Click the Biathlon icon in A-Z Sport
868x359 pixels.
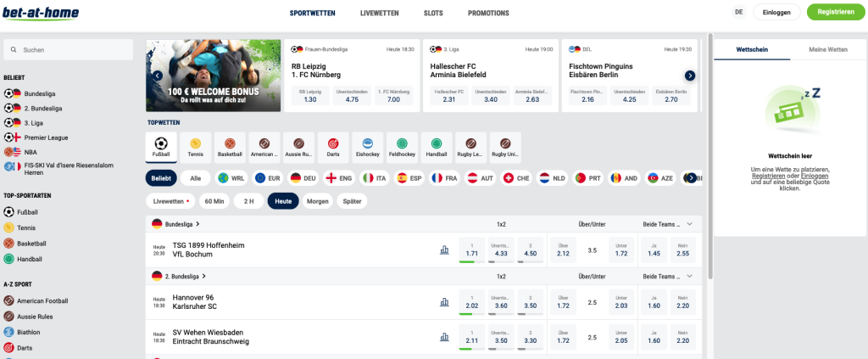(x=9, y=332)
